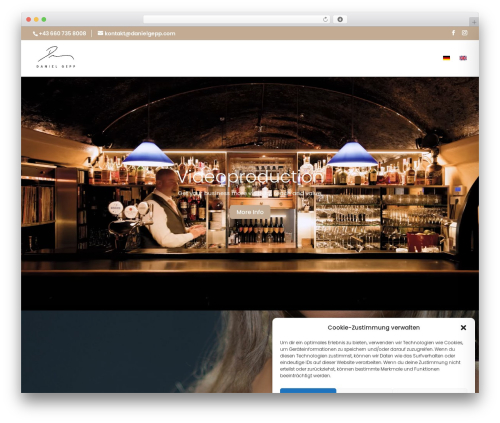Click the hero subtitle text under Videoproduction
This screenshot has width=500, height=423.
(x=249, y=193)
